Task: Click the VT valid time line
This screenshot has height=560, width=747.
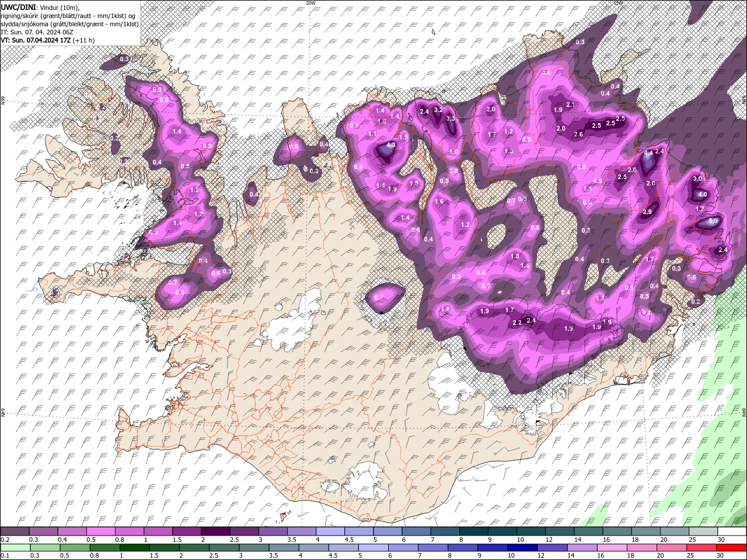Action: tap(47, 40)
